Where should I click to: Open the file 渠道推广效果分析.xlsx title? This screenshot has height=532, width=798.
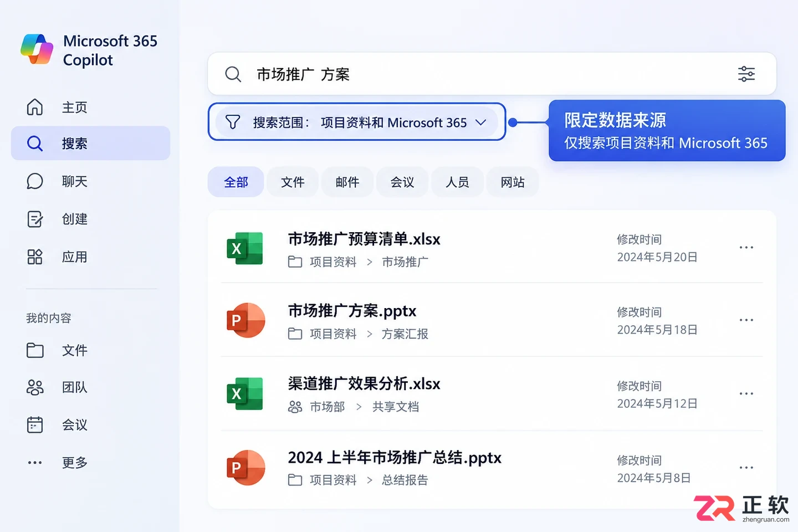pyautogui.click(x=364, y=383)
